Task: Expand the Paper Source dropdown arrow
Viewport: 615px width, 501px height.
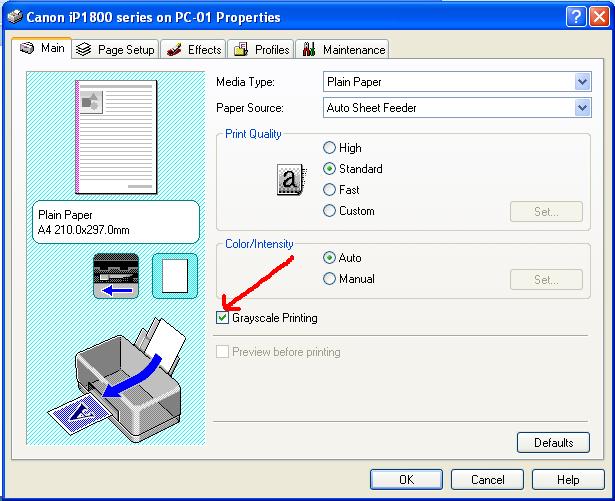Action: (582, 107)
